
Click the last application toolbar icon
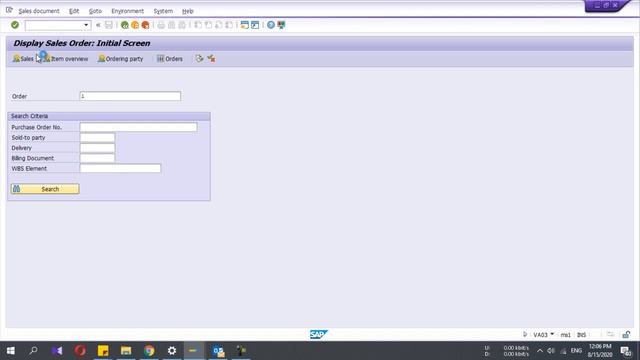click(x=211, y=59)
